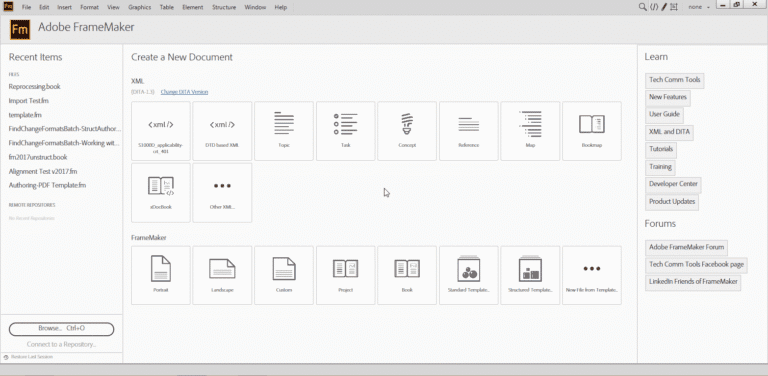Create a new DITA Map
Screen dimensions: 768x376
530,131
